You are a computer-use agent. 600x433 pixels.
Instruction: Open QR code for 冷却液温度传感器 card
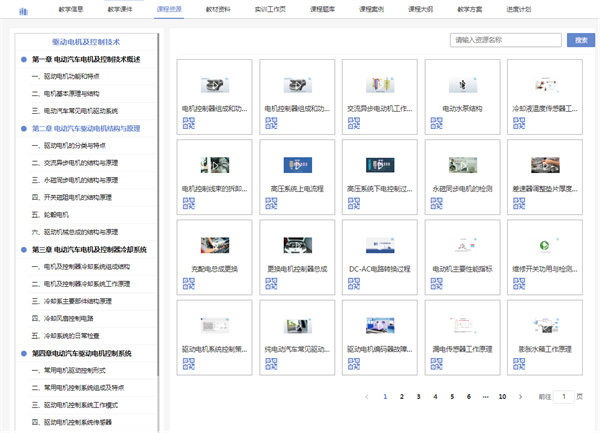pyautogui.click(x=519, y=123)
